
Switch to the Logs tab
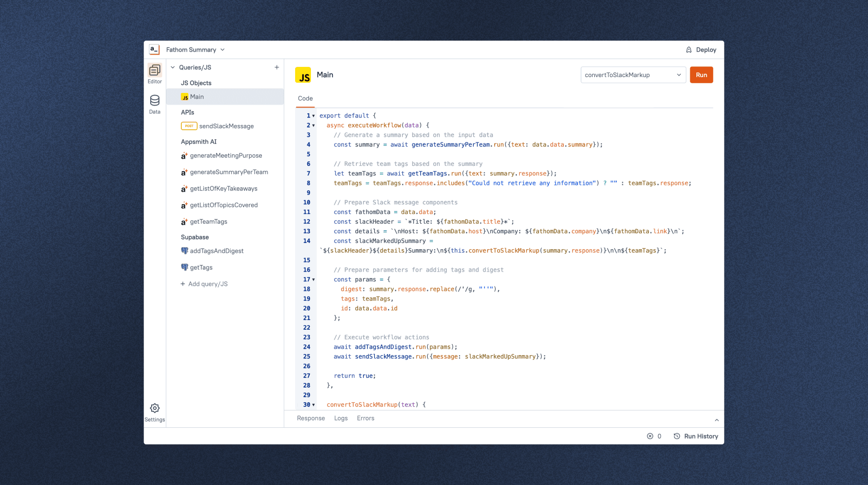341,418
